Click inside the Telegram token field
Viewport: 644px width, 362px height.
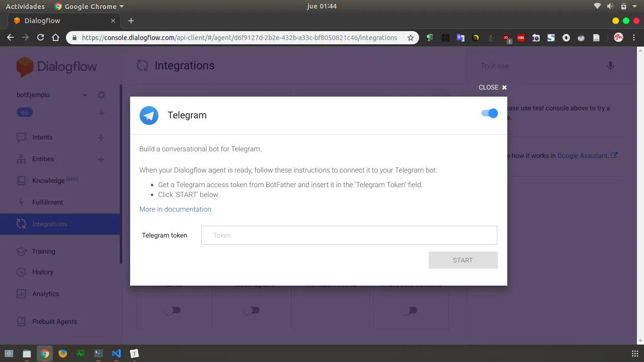(349, 235)
